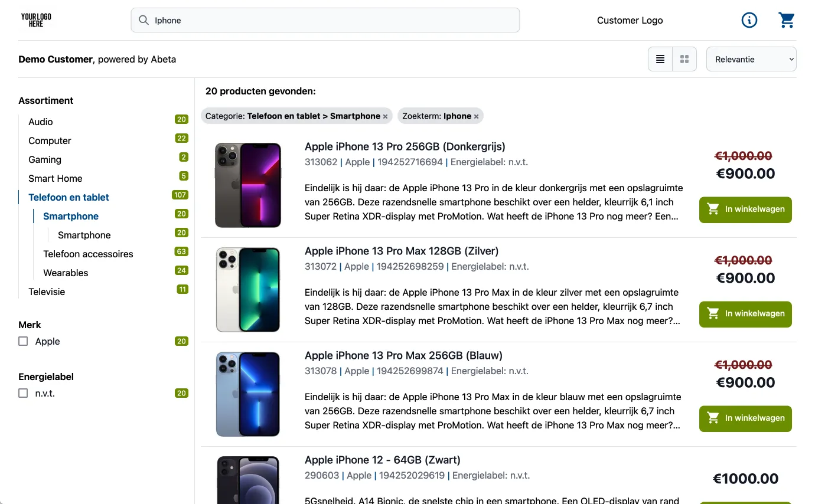Click the Apple brand link for item 290603
Screen dimensions: 815x504
[359, 476]
